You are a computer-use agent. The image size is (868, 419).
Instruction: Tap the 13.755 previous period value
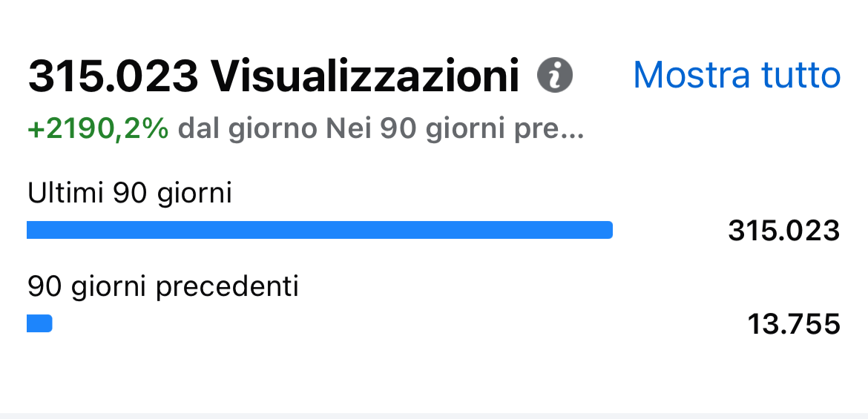pos(793,324)
